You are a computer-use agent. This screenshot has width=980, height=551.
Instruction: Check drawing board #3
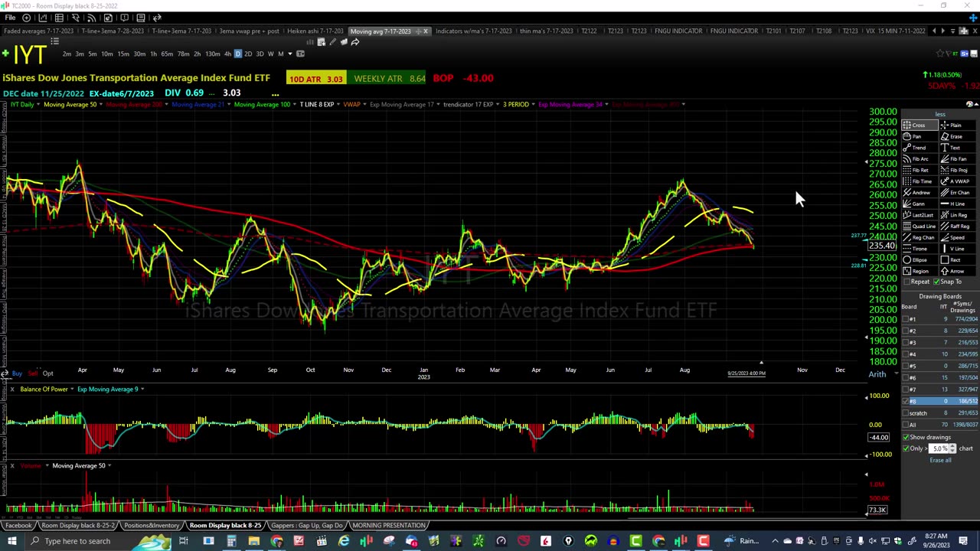[905, 342]
